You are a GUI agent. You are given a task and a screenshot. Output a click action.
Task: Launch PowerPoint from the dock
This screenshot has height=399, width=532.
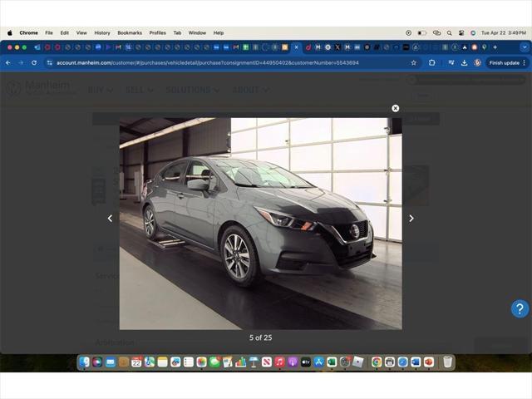tap(429, 362)
